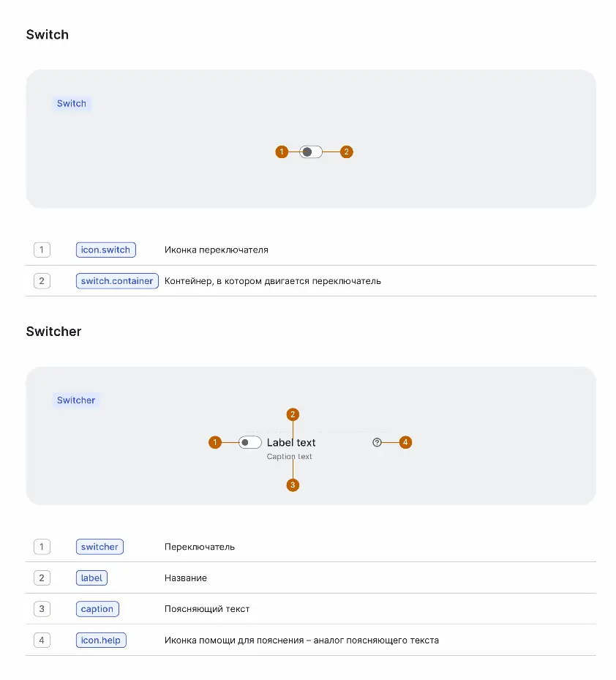Click orange marker 1 in Switcher preview
616x680 pixels.
pos(215,442)
